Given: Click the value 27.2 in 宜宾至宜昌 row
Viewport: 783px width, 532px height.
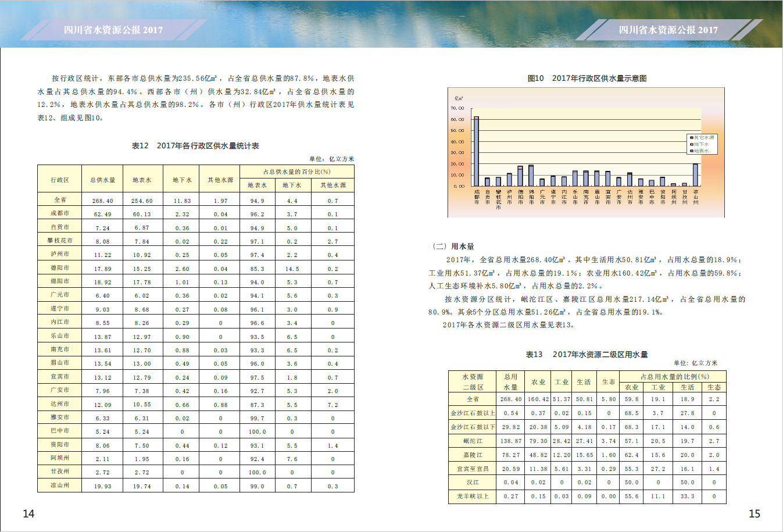Looking at the screenshot, I should pos(658,469).
